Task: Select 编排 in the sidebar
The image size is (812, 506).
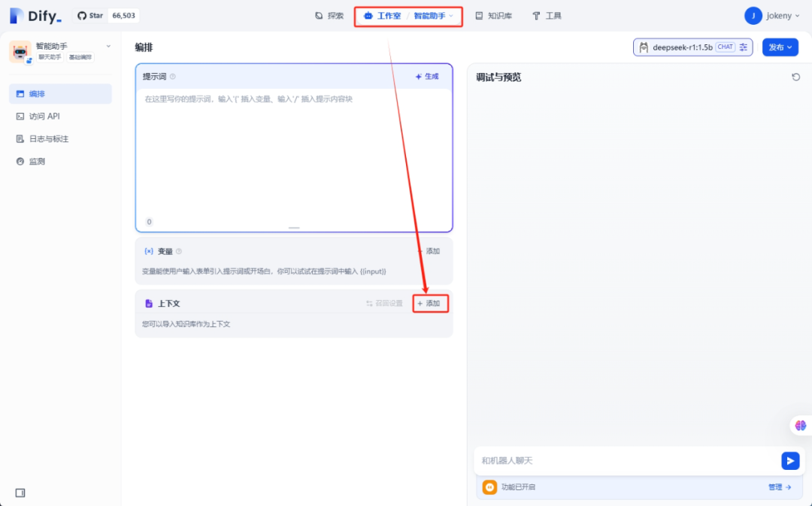Action: click(x=60, y=94)
